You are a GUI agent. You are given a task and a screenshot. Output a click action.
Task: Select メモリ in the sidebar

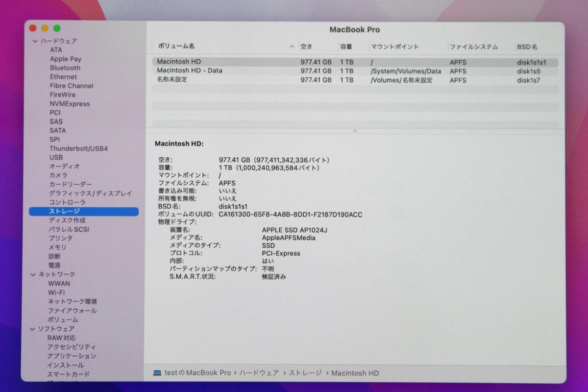[x=57, y=247]
